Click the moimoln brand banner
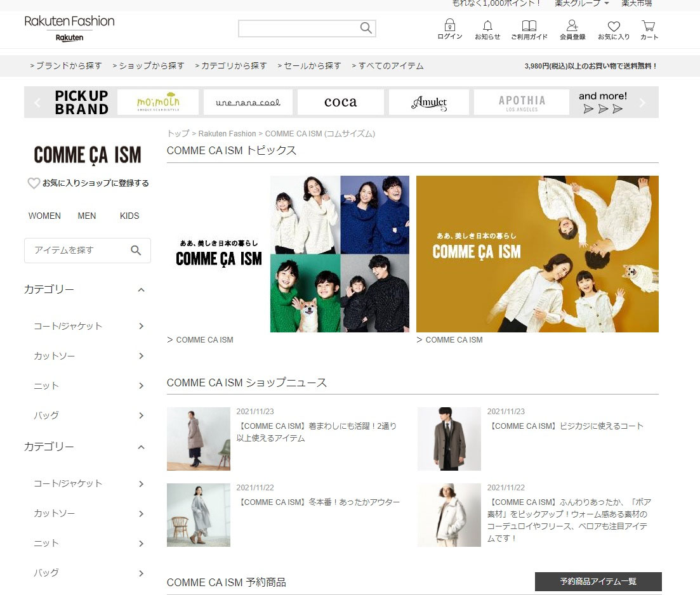This screenshot has width=700, height=595. (x=158, y=102)
